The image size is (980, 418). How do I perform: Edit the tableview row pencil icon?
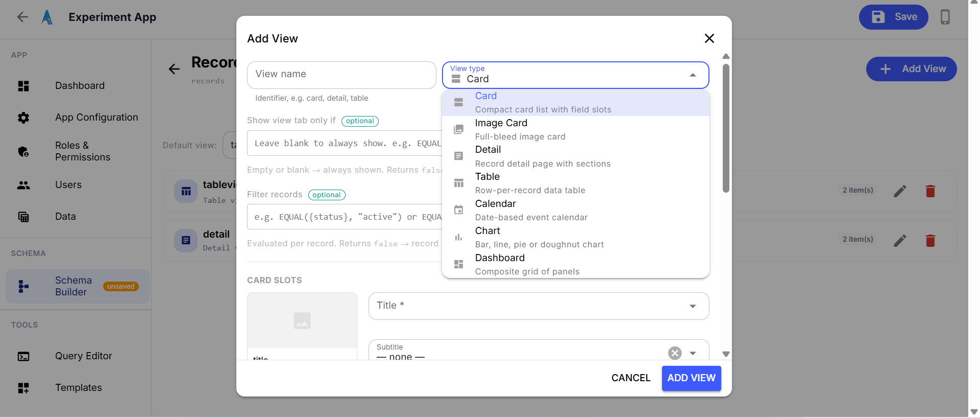click(x=900, y=191)
